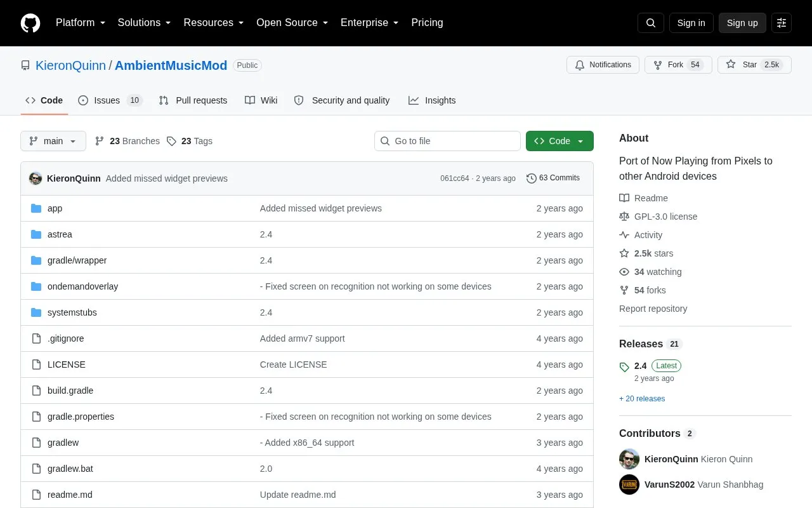Image resolution: width=812 pixels, height=508 pixels.
Task: Click KieronQuinn's avatar in commit header
Action: coord(36,178)
